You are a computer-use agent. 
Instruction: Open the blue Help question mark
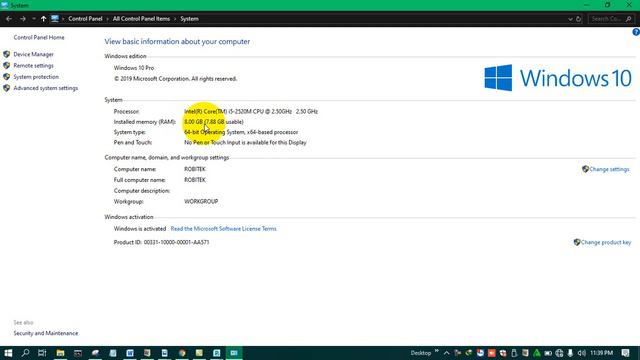[636, 32]
